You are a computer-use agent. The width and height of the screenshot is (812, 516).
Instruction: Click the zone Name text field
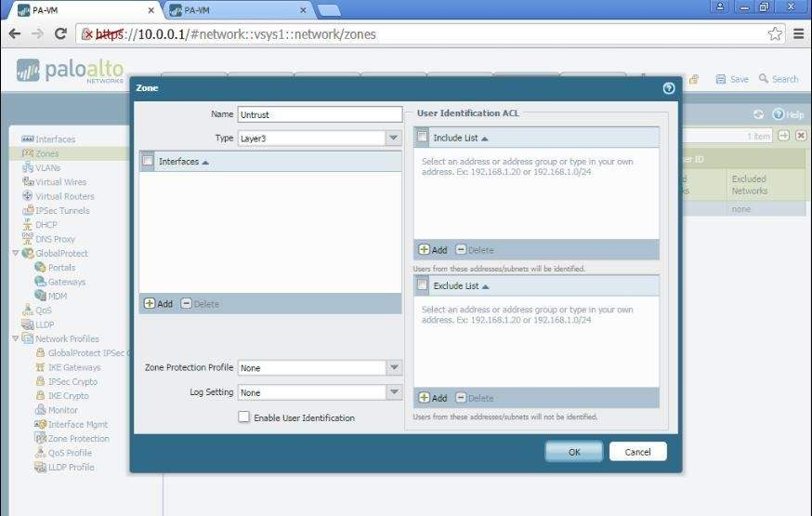320,114
